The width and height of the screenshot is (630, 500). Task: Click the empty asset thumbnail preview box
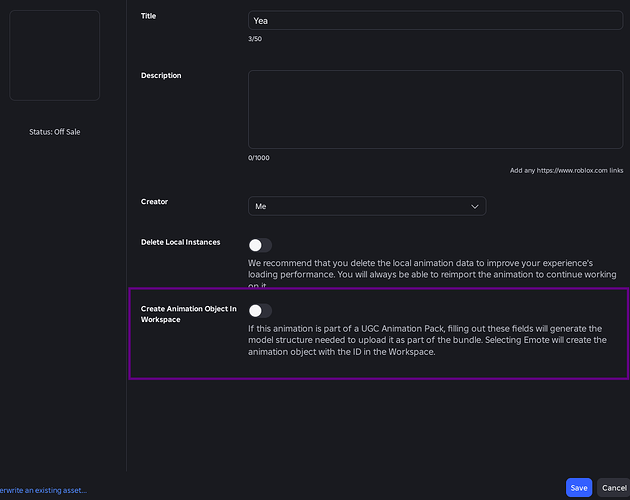(55, 55)
